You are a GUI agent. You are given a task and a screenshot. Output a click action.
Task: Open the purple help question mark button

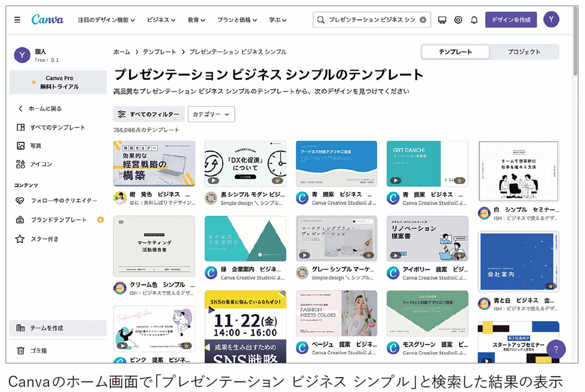[x=556, y=349]
